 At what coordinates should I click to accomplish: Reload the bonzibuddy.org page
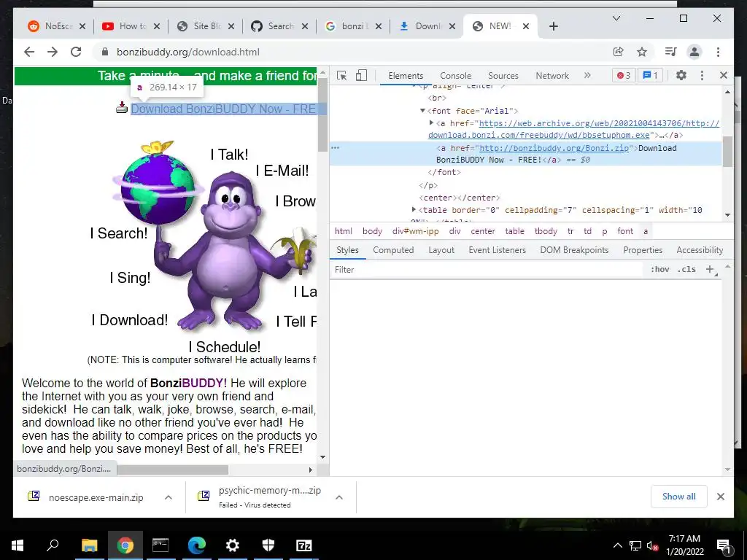(x=76, y=52)
